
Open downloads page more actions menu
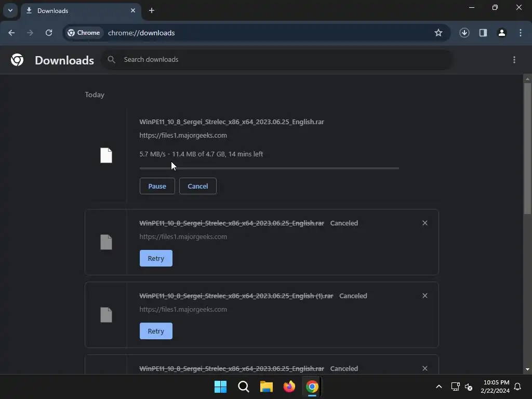click(514, 60)
